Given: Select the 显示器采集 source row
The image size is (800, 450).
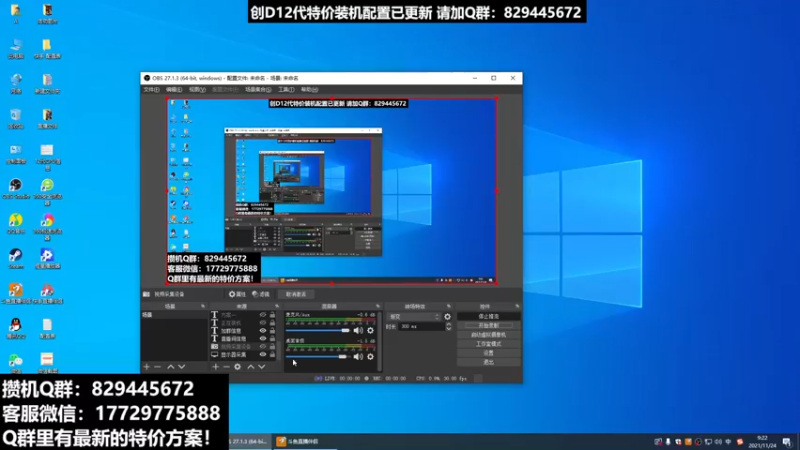Looking at the screenshot, I should [x=243, y=355].
